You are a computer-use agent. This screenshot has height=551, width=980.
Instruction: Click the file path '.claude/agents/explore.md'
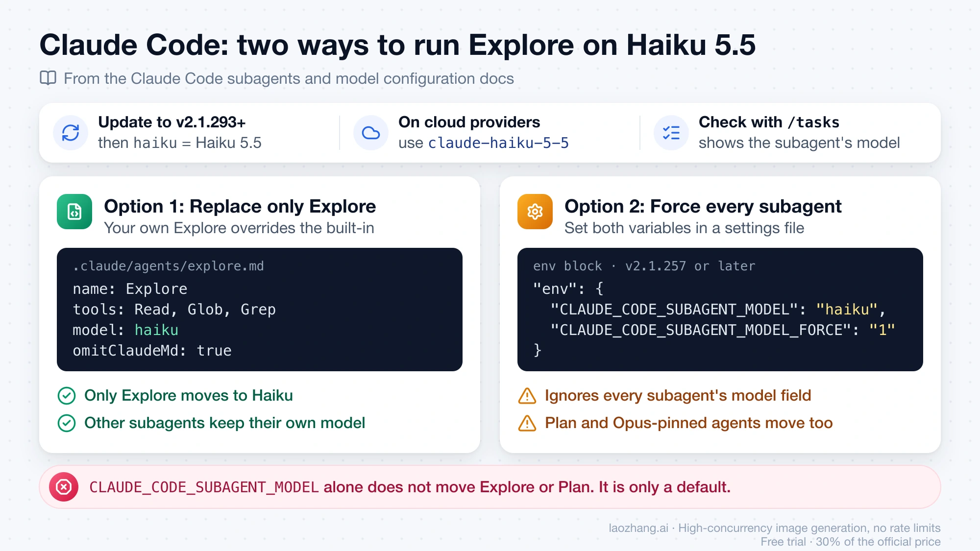[168, 266]
